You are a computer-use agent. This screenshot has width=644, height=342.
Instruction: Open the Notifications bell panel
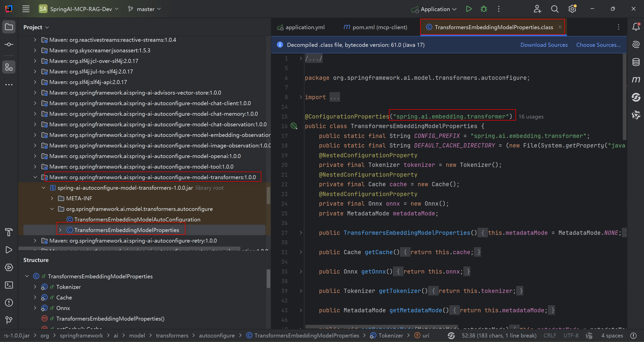click(636, 27)
